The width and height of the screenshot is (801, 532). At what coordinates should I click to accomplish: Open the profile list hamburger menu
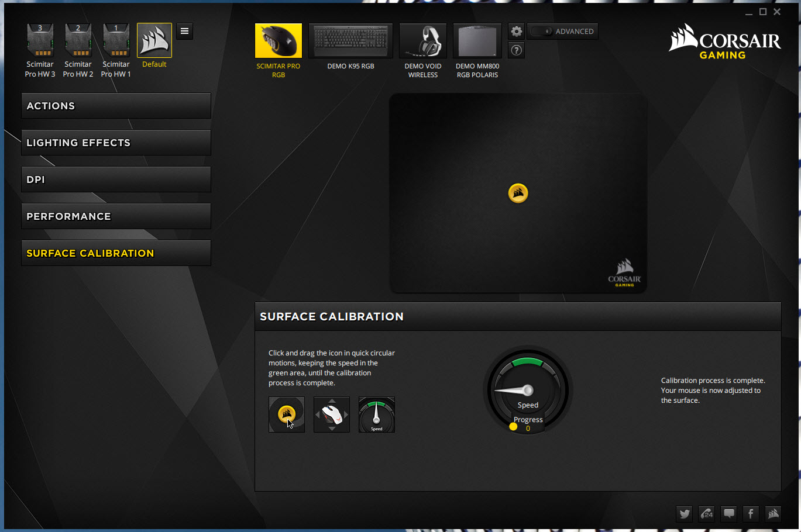pyautogui.click(x=184, y=31)
